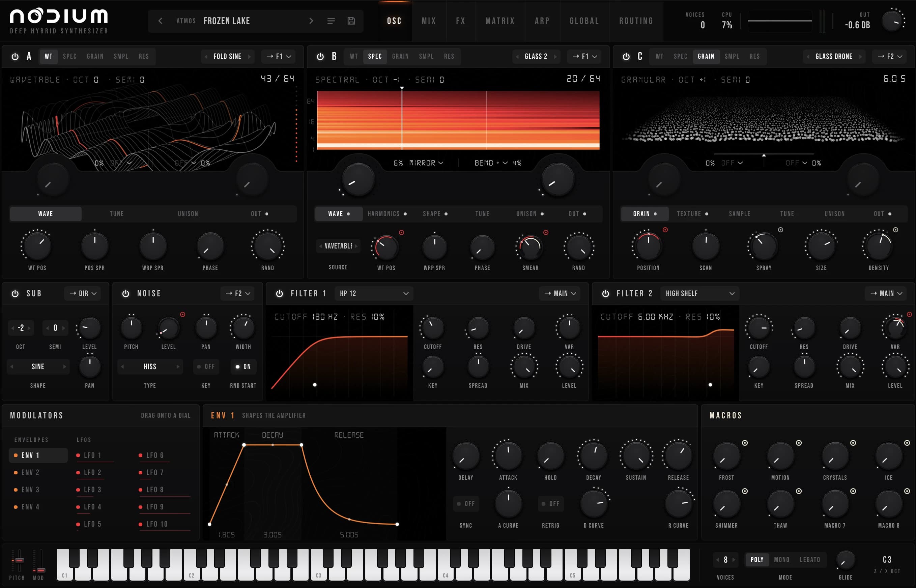Toggle oscillator A power button
916x588 pixels.
(x=15, y=57)
